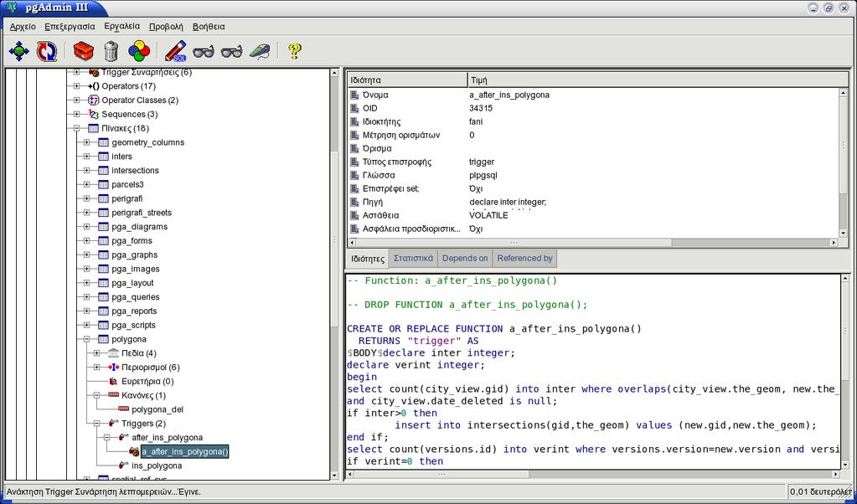This screenshot has height=504, width=857.
Task: Expand the Operators node
Action: click(x=76, y=86)
